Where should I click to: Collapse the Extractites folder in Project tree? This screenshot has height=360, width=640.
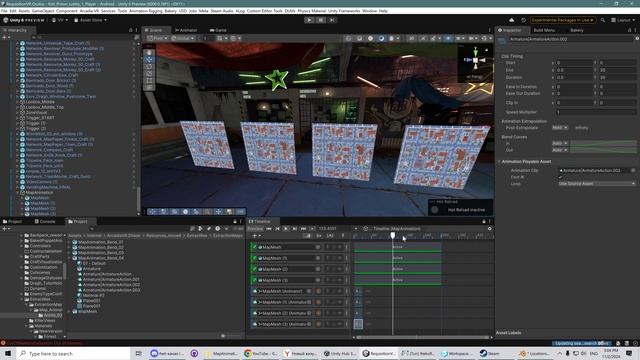click(22, 299)
